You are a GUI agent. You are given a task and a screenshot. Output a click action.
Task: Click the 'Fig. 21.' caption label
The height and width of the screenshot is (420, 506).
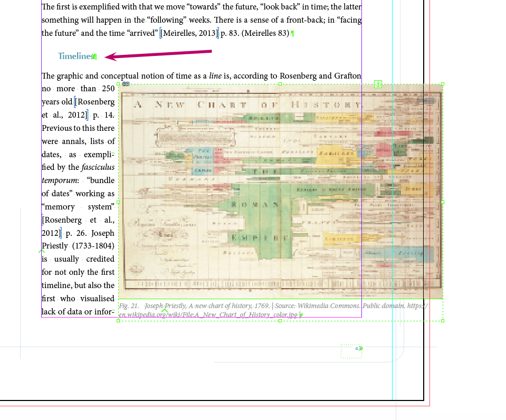click(x=129, y=306)
